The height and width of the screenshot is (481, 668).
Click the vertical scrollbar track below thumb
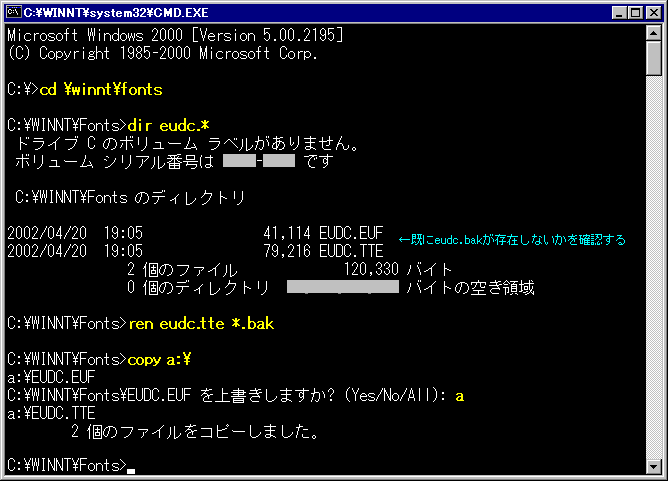654,267
